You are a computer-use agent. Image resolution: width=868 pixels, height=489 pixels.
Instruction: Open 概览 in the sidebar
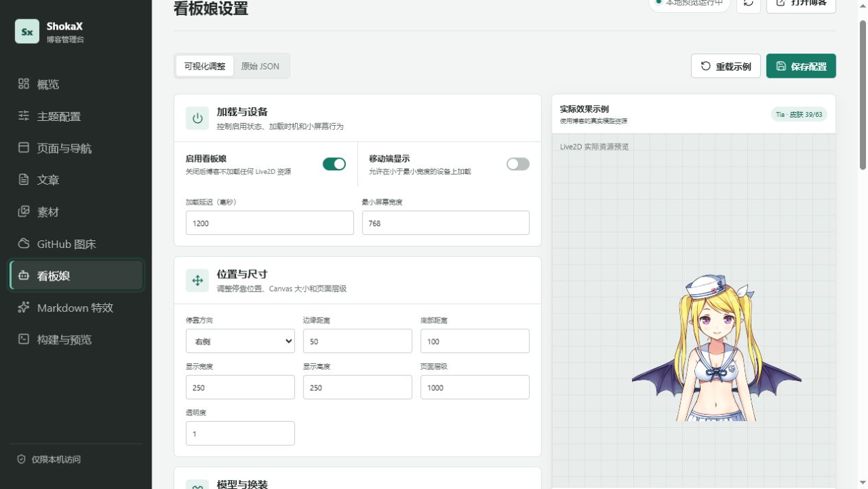75,84
